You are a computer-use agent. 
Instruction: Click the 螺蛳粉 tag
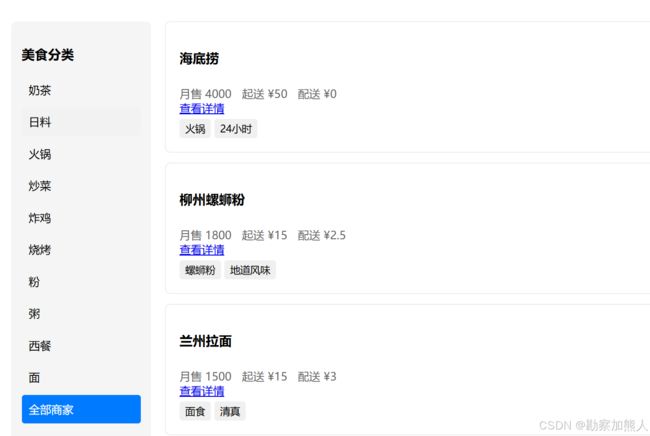pyautogui.click(x=200, y=270)
